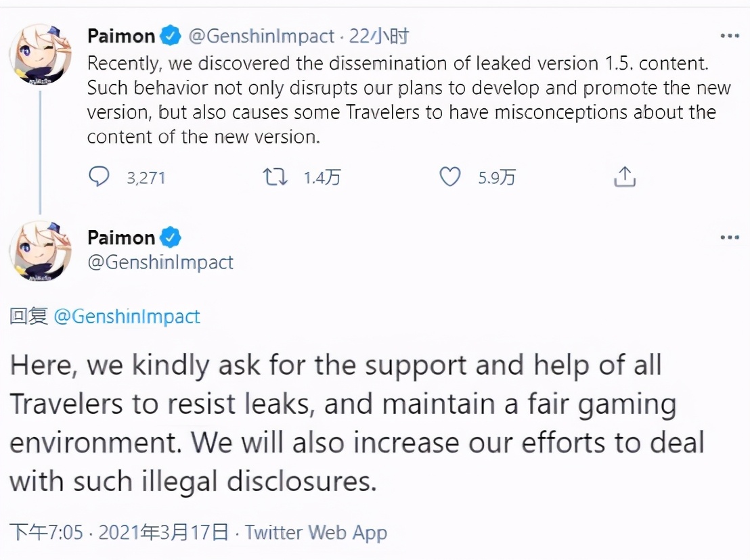Open the Twitter Web App source link

(x=316, y=532)
